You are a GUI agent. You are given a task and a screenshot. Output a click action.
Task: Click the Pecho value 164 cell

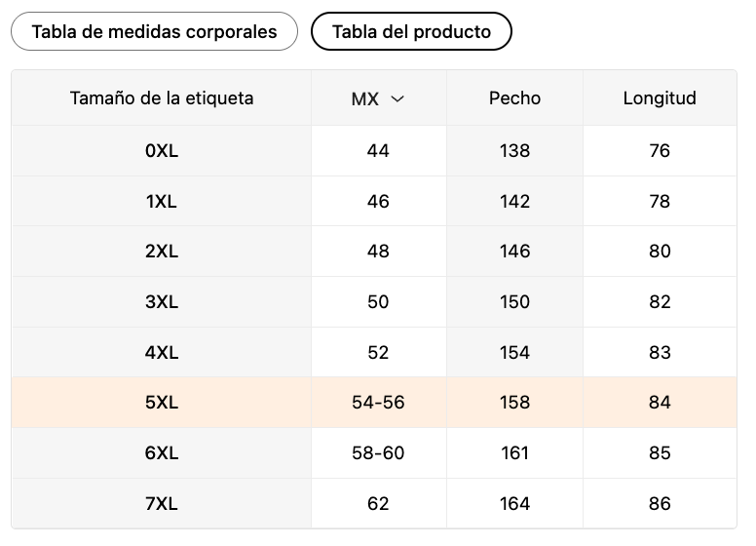coord(514,504)
